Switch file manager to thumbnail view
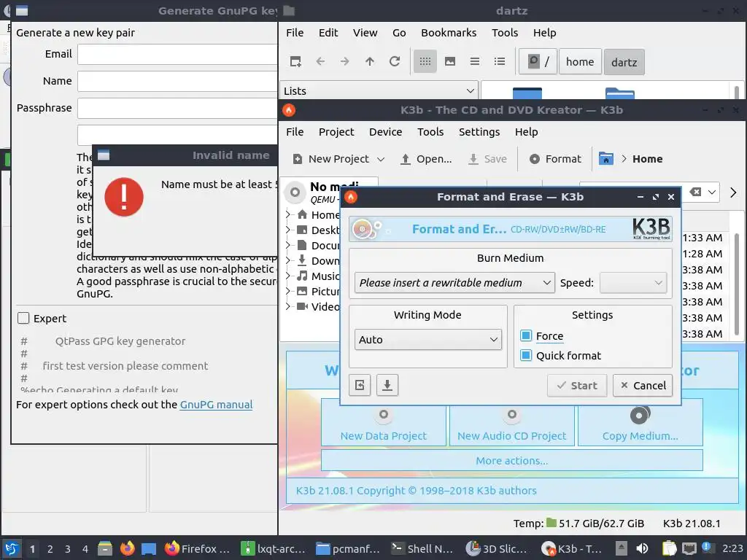The height and width of the screenshot is (560, 747). [x=449, y=61]
